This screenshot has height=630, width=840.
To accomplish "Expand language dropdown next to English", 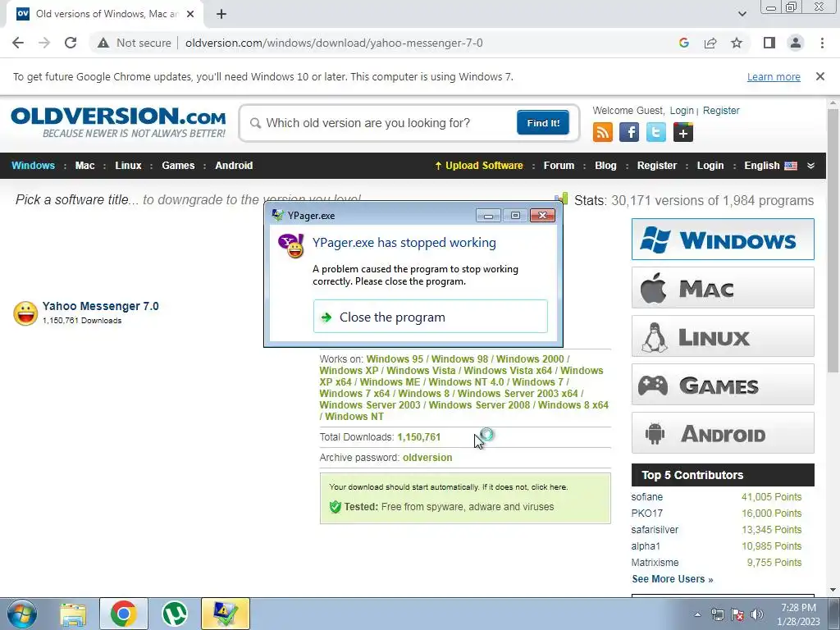I will [x=810, y=166].
